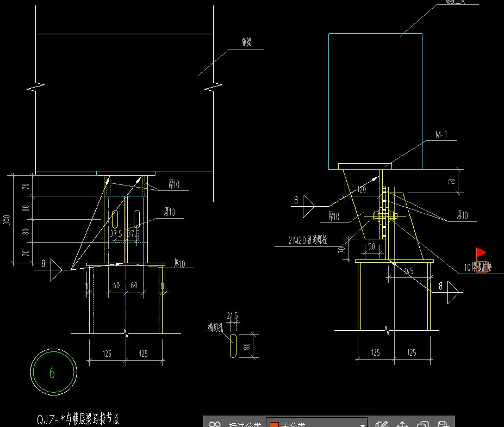Screen dimensions: 504x427
Task: Select the orange annotation box under the flag
Action: click(x=482, y=267)
